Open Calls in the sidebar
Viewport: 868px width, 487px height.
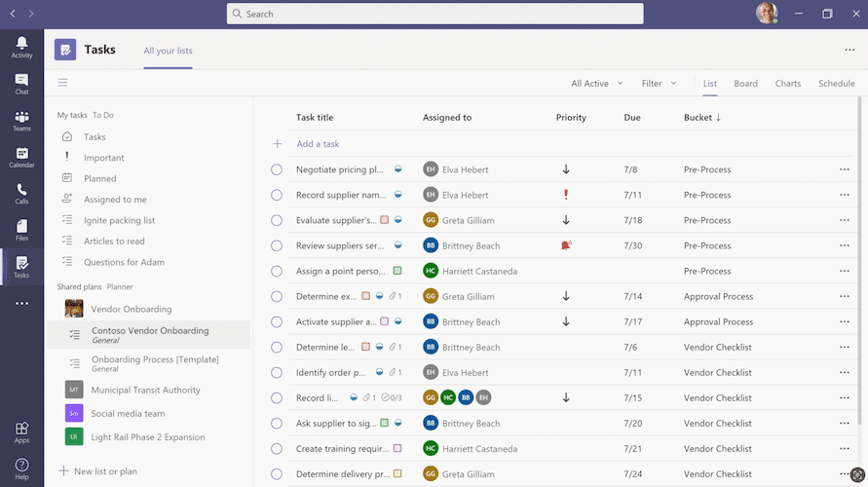(21, 193)
